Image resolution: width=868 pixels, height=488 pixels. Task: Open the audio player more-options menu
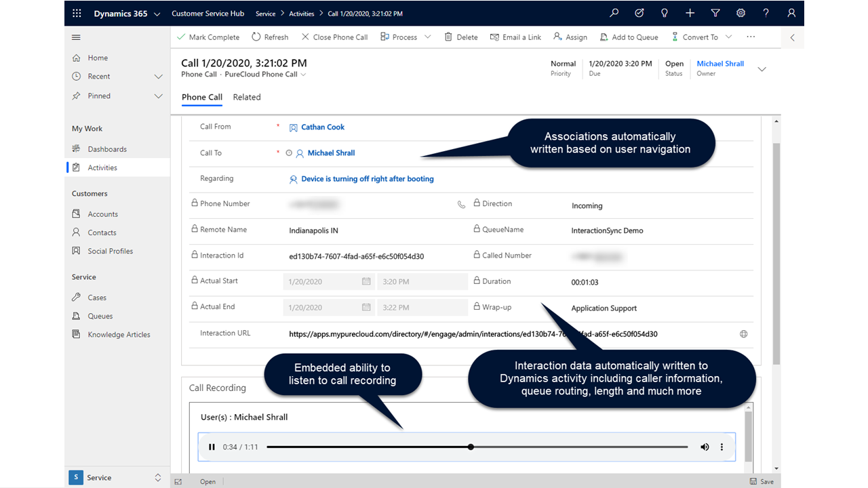722,447
